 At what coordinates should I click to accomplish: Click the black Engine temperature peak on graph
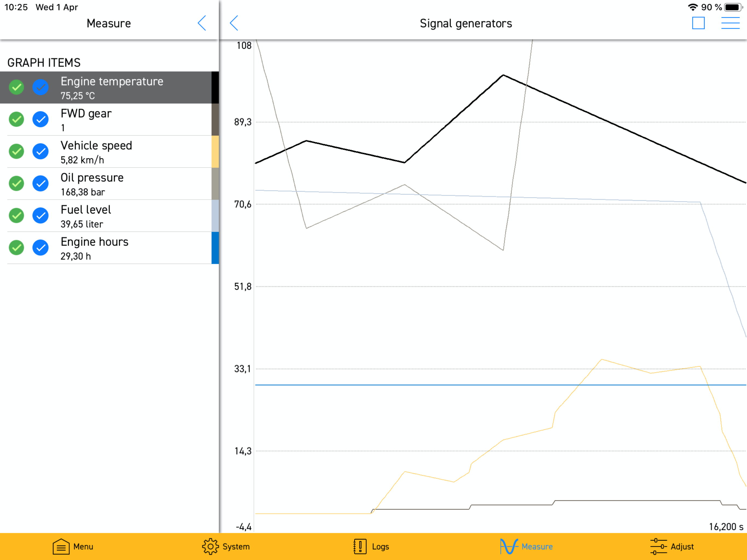[x=503, y=75]
